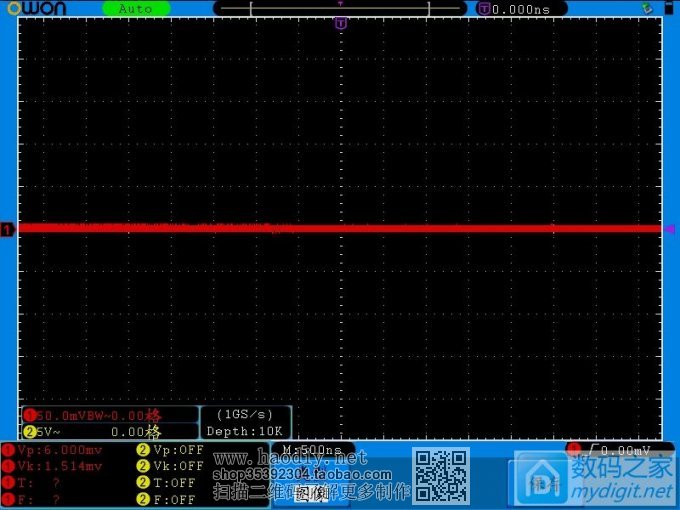This screenshot has height=510, width=680.
Task: Click the channel 1 Vk 1.514mv measurement
Action: [x=59, y=466]
